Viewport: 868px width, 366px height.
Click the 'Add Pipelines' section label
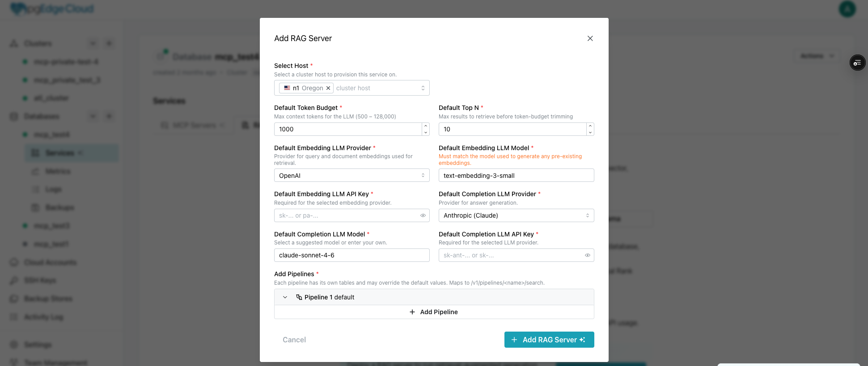(294, 274)
